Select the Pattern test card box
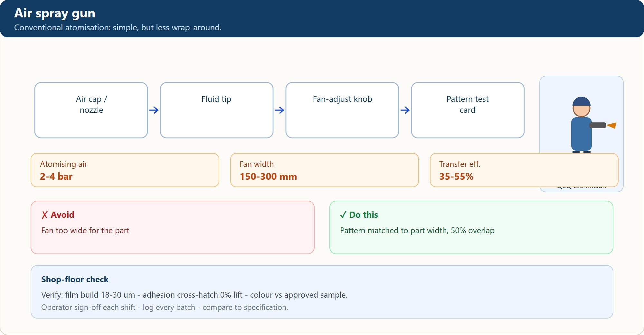Image resolution: width=644 pixels, height=335 pixels. tap(468, 110)
